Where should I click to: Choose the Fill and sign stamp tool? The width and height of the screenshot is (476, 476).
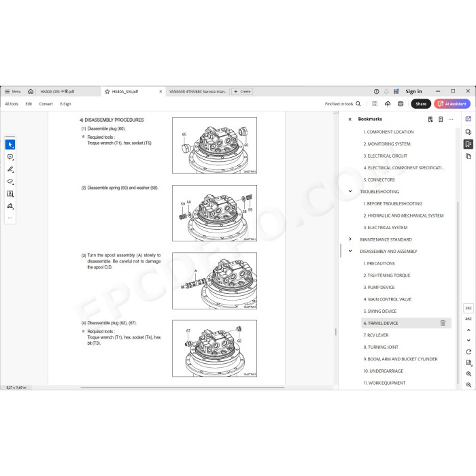[10, 206]
